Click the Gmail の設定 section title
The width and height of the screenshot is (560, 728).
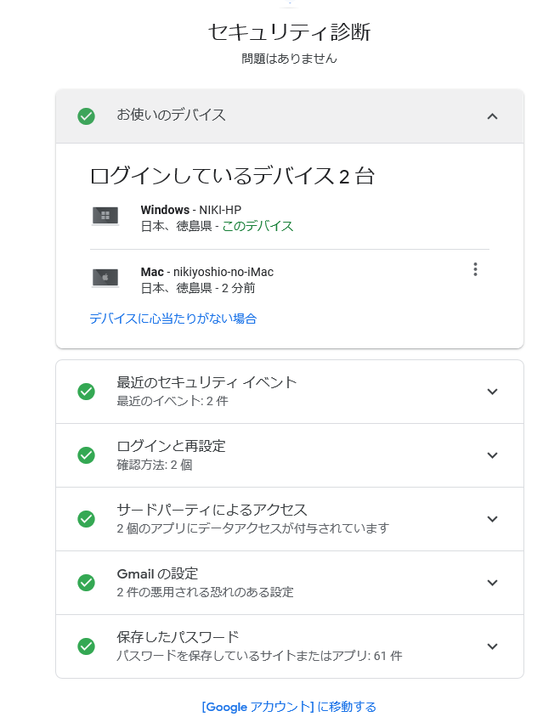[157, 574]
